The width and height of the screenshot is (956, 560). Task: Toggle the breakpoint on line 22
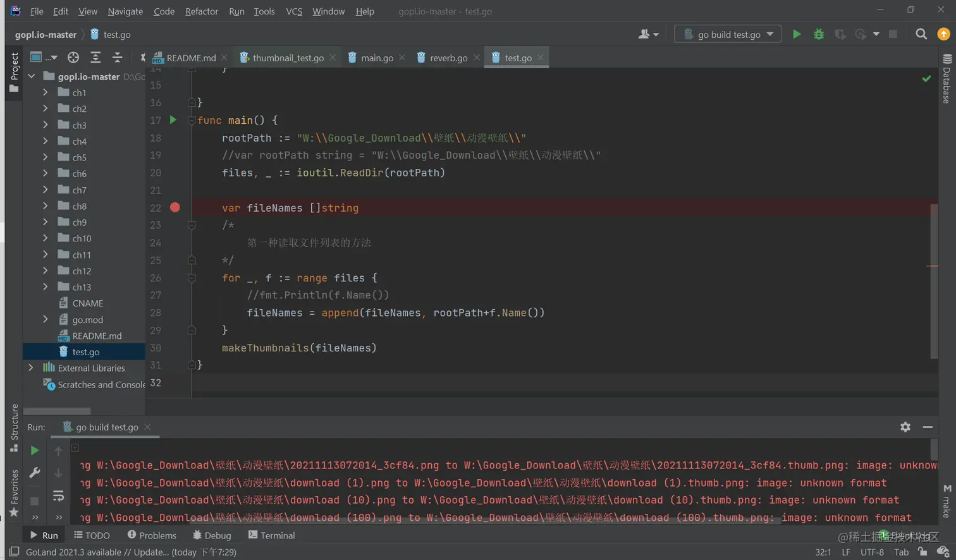(175, 207)
